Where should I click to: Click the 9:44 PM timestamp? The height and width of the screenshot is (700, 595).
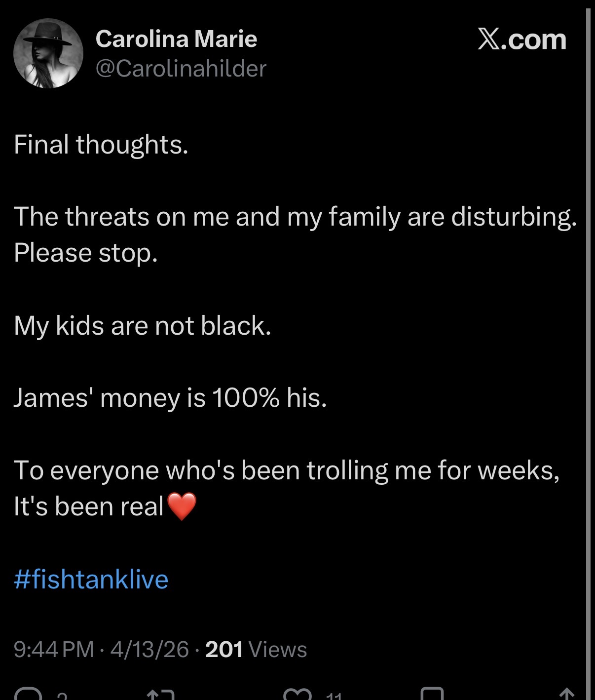click(x=54, y=650)
